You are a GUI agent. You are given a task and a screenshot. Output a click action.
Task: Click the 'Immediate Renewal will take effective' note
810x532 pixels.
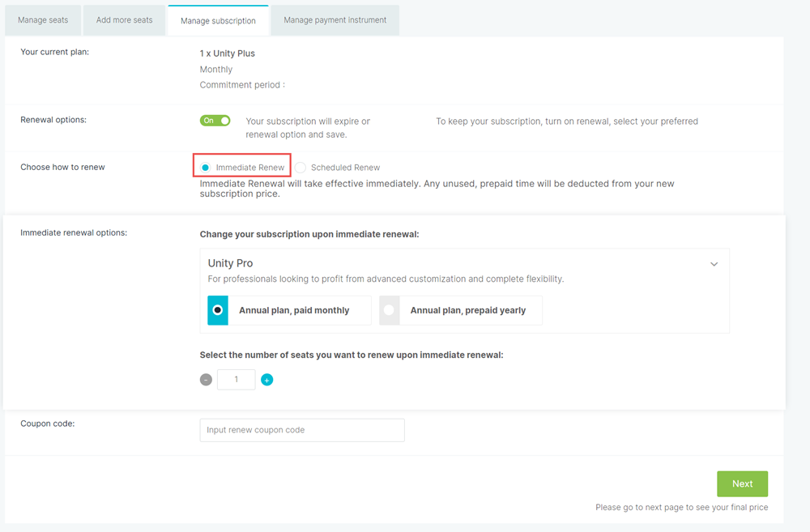(437, 189)
